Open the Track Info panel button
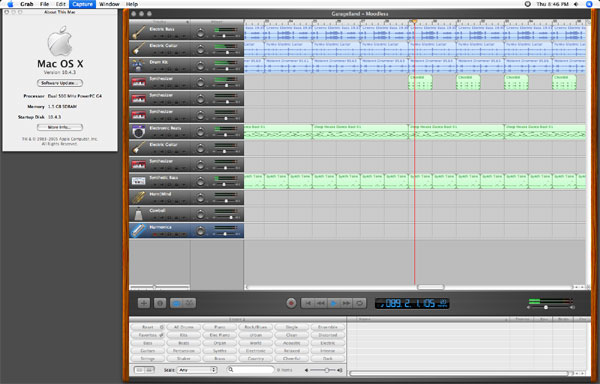The width and height of the screenshot is (600, 384). point(160,303)
